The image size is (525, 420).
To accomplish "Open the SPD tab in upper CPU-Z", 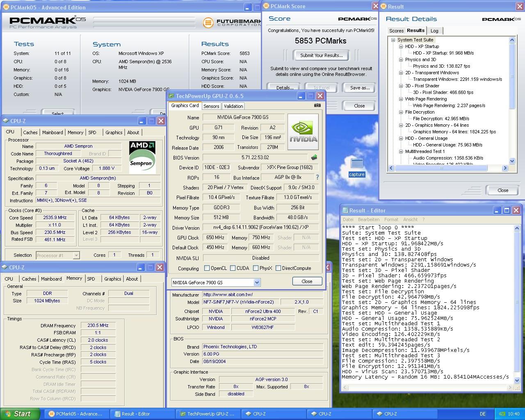I will click(x=92, y=132).
